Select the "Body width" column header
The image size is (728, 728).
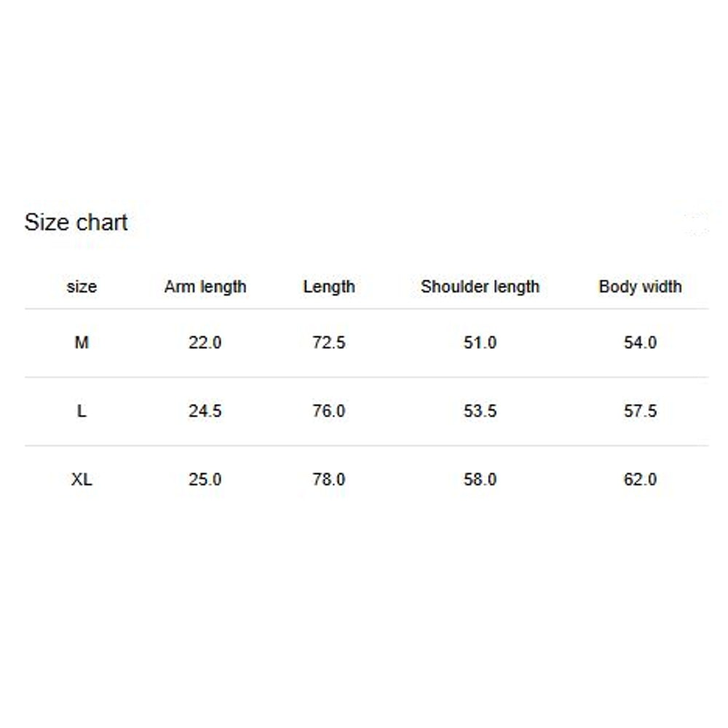pos(640,287)
